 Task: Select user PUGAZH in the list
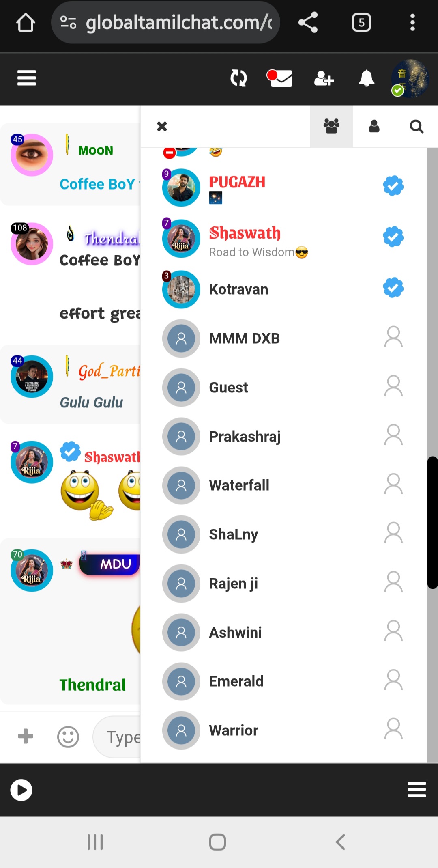[284, 187]
